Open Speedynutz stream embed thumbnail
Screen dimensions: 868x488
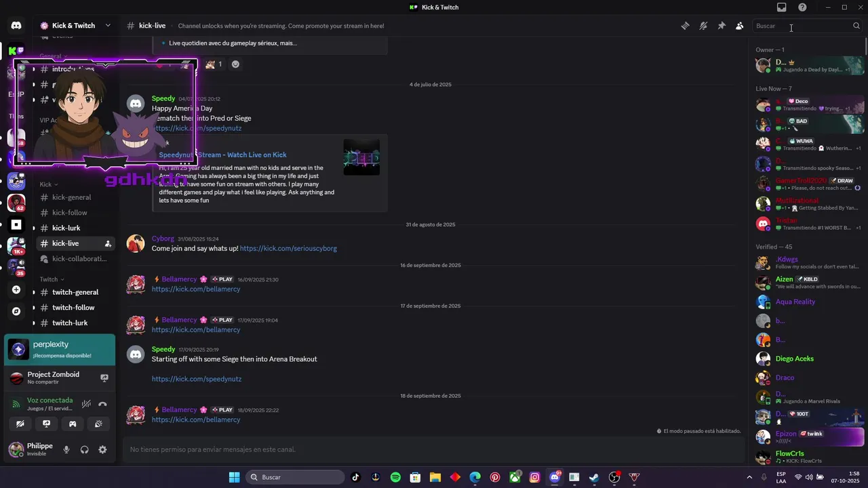(361, 157)
